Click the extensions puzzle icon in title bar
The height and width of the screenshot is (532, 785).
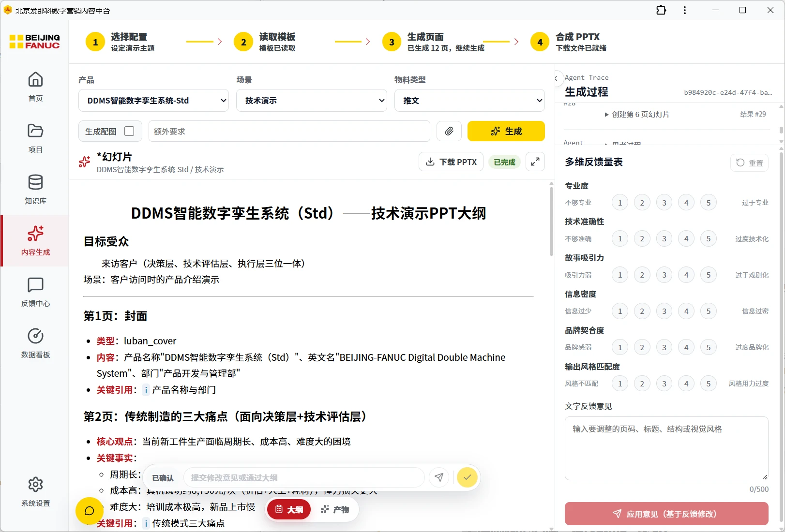(x=661, y=10)
